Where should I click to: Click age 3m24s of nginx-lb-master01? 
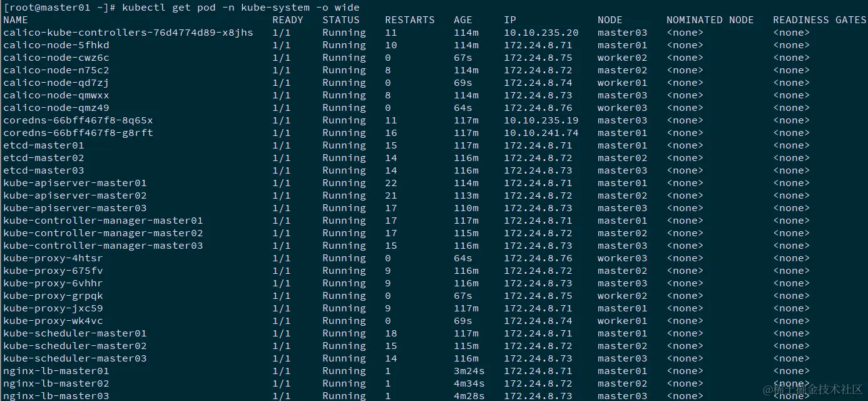[469, 371]
